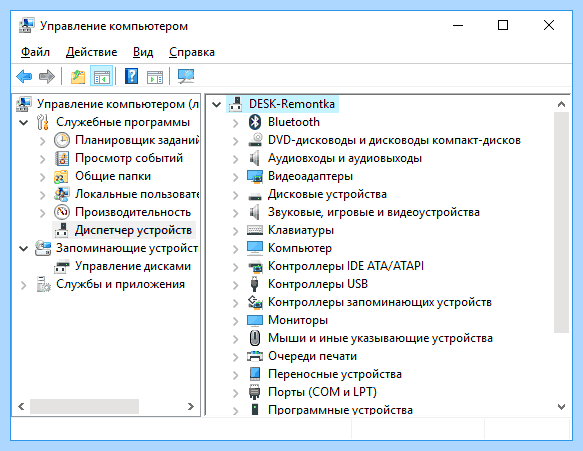
Task: Click the Переносные устройства device icon
Action: click(x=255, y=374)
